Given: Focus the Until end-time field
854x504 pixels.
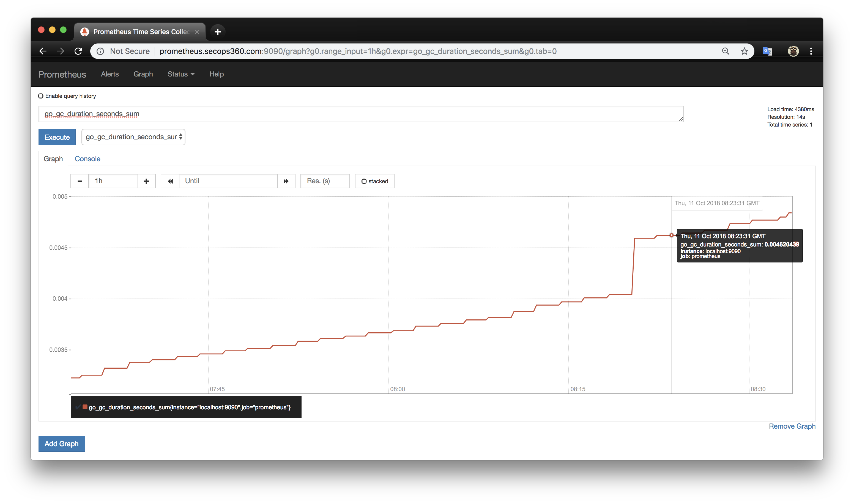Looking at the screenshot, I should 228,181.
